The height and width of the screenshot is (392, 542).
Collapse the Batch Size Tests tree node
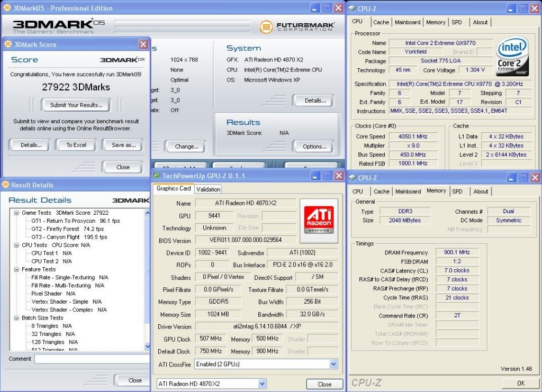pyautogui.click(x=16, y=318)
